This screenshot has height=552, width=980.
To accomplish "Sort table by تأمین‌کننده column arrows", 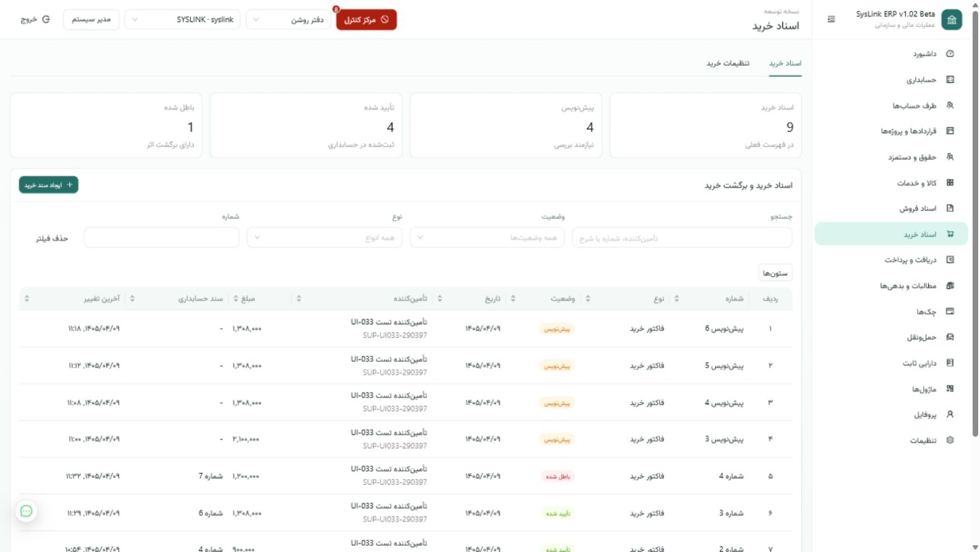I will tap(299, 299).
